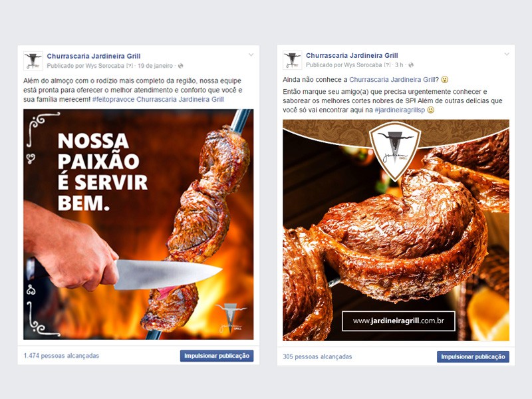This screenshot has width=532, height=399.
Task: Click 'Impulsionar publicação' button on left post
Action: pyautogui.click(x=217, y=356)
